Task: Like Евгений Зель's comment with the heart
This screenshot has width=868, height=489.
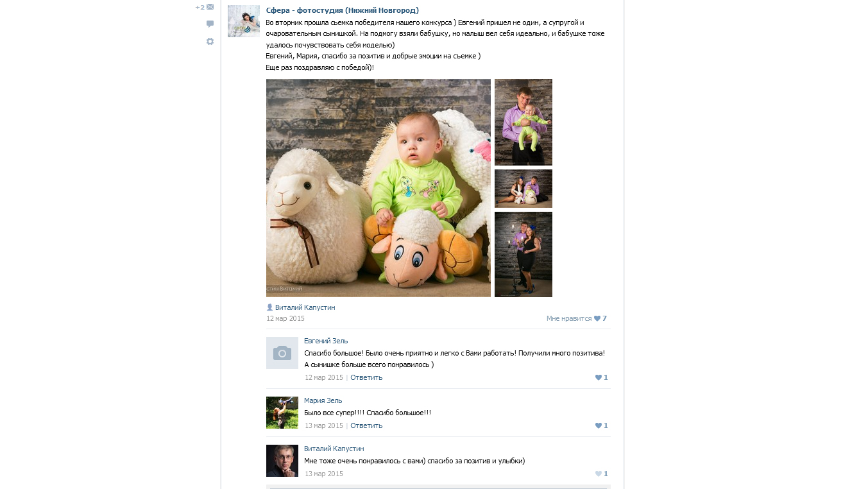Action: pos(599,377)
